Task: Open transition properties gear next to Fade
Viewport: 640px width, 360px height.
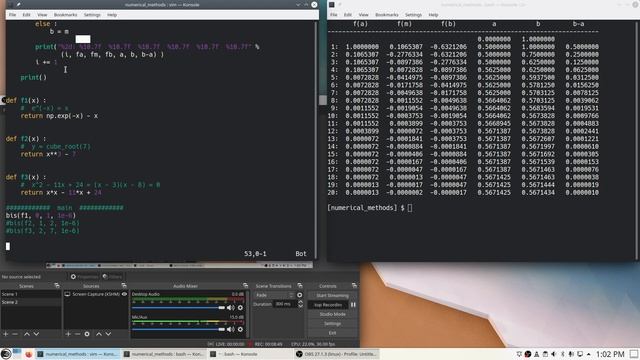Action: [300, 295]
